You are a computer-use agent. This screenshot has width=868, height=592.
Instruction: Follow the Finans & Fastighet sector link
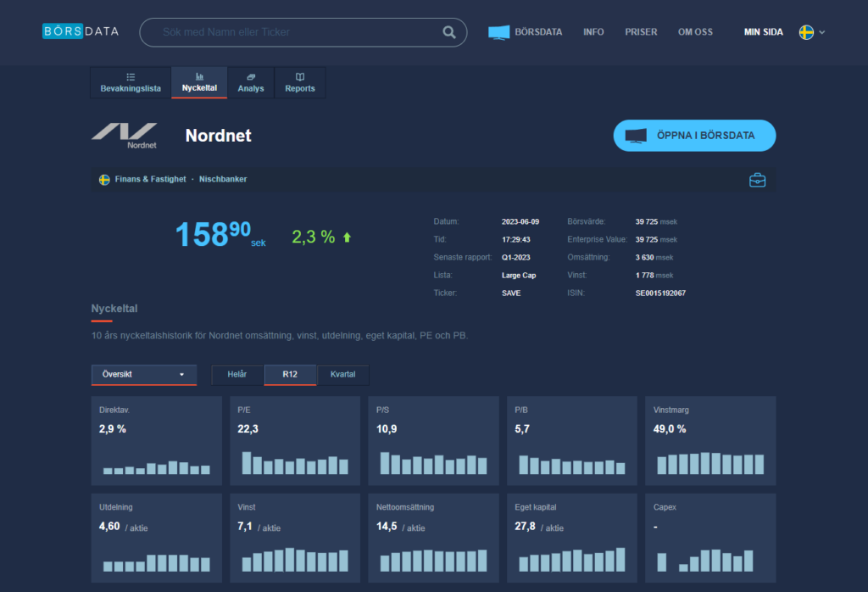click(151, 179)
